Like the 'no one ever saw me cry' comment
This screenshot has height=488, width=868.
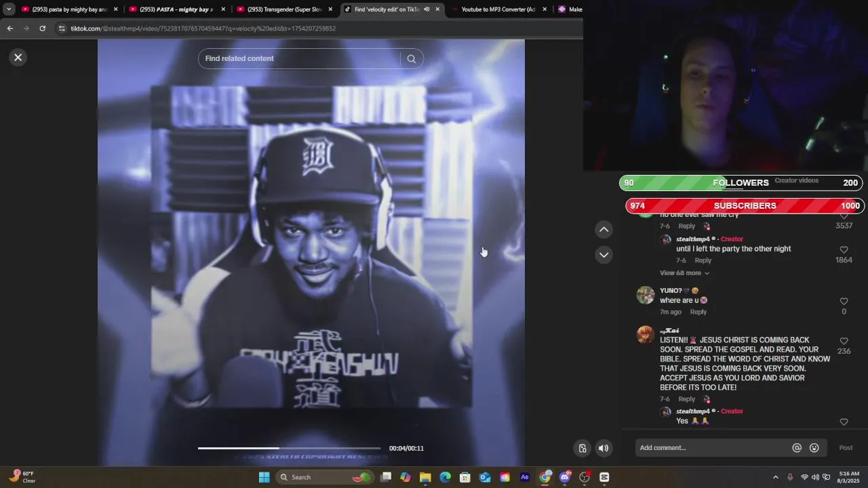[x=844, y=216]
